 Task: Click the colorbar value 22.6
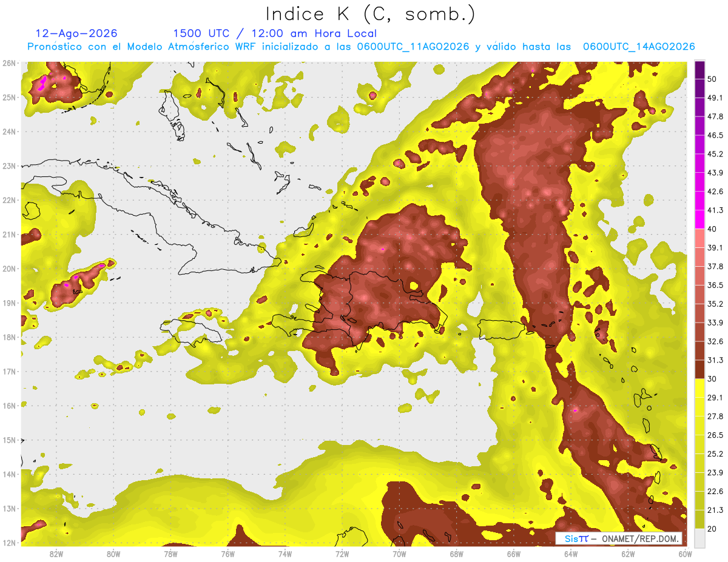[x=715, y=492]
